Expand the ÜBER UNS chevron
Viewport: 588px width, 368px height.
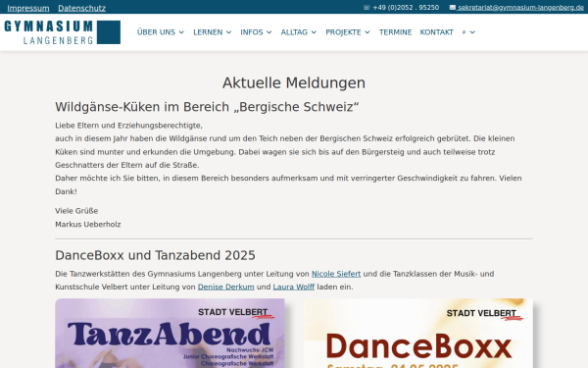181,32
